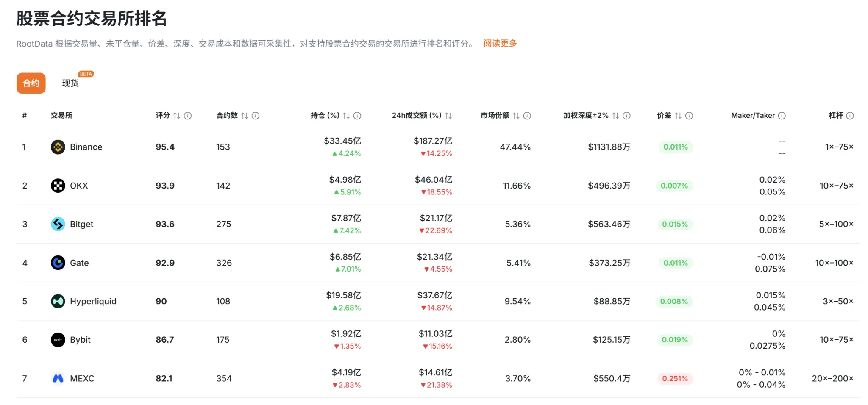Switch to the 现货 BETA tab
The width and height of the screenshot is (868, 405).
tap(70, 83)
